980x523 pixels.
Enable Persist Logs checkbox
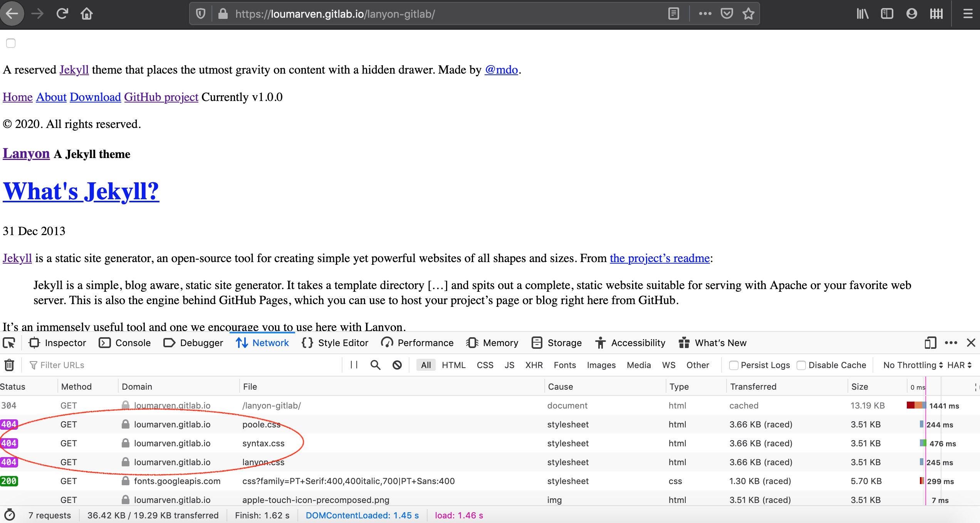(733, 365)
